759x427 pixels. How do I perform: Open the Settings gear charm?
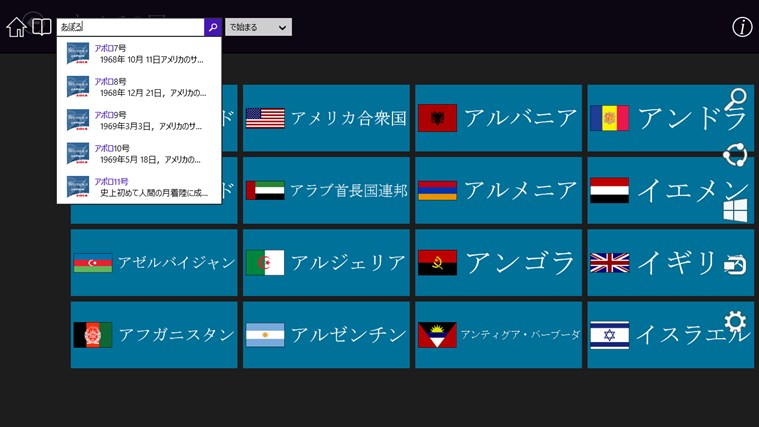[735, 321]
